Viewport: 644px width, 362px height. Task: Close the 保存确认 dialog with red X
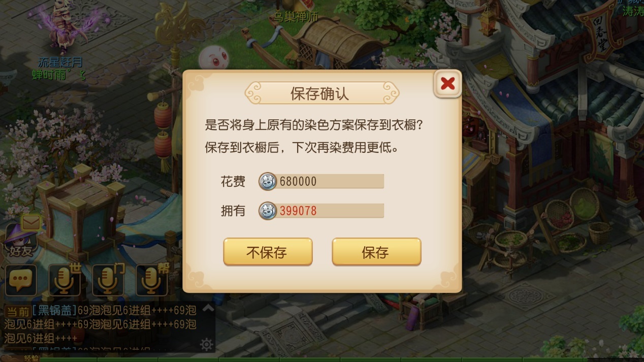coord(447,83)
